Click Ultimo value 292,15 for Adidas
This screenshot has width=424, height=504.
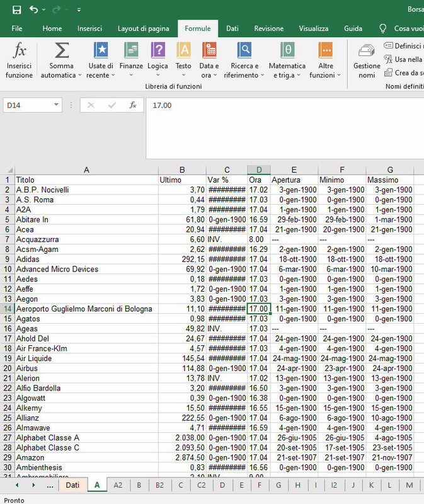click(x=182, y=260)
